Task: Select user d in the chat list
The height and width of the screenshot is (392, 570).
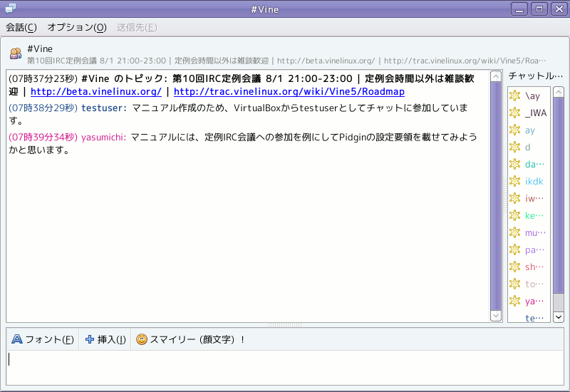Action: (x=527, y=148)
